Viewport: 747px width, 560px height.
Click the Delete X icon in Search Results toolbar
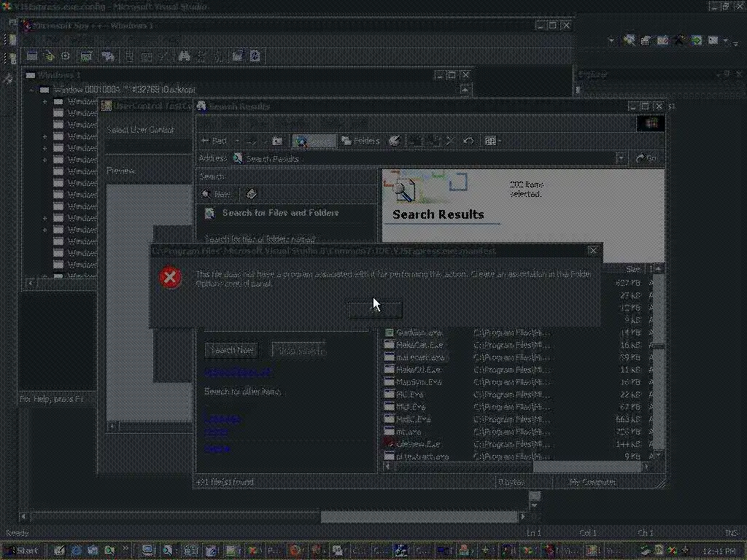coord(450,141)
